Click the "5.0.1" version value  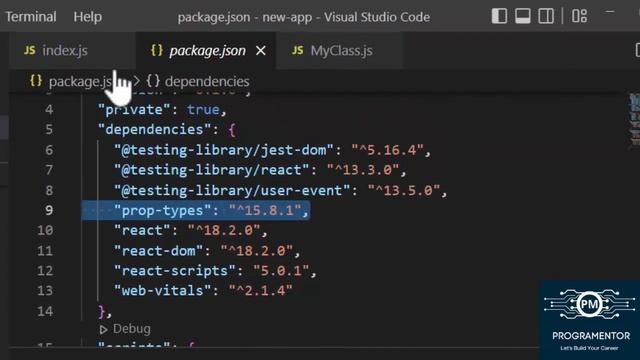click(x=281, y=271)
